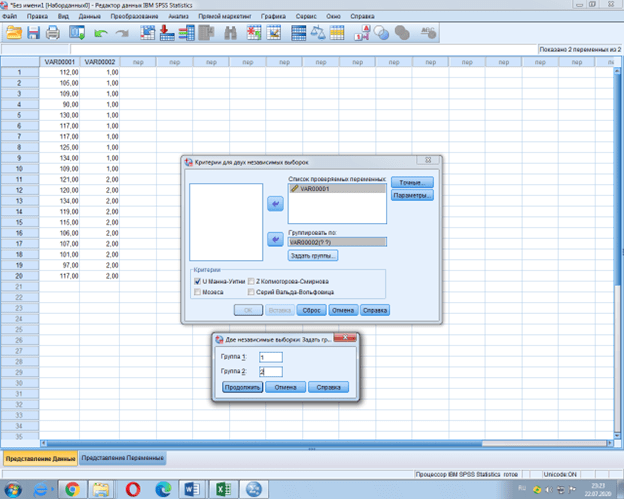Insert variable toolbar icon
This screenshot has width=624, height=499.
[x=274, y=33]
